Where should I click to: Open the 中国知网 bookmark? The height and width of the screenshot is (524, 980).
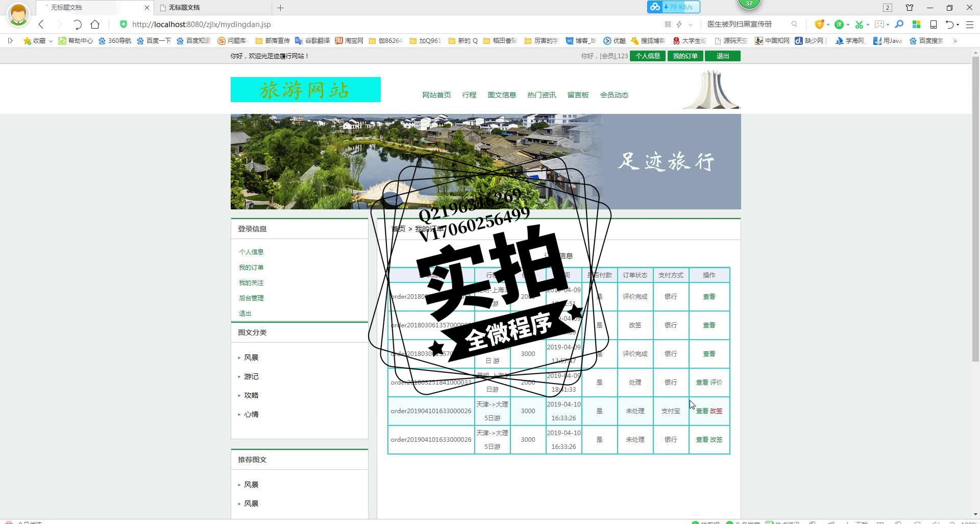click(772, 40)
